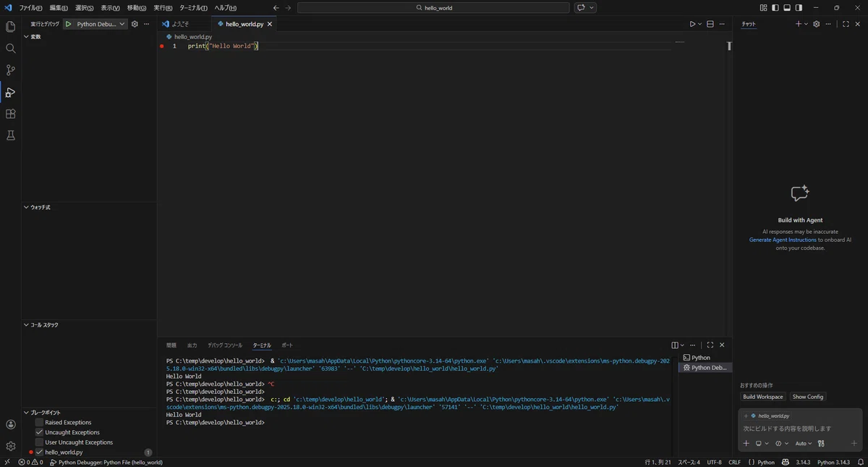
Task: Toggle the secondary side bar visibility
Action: coord(799,7)
